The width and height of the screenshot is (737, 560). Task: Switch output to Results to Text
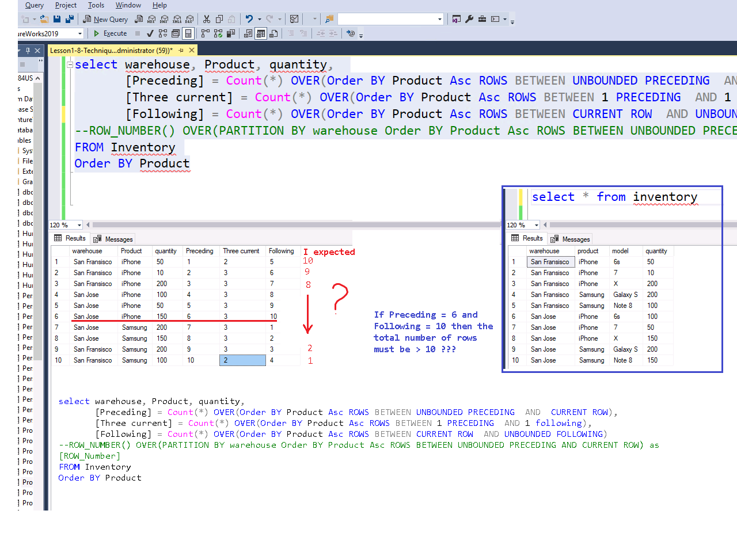pos(248,33)
